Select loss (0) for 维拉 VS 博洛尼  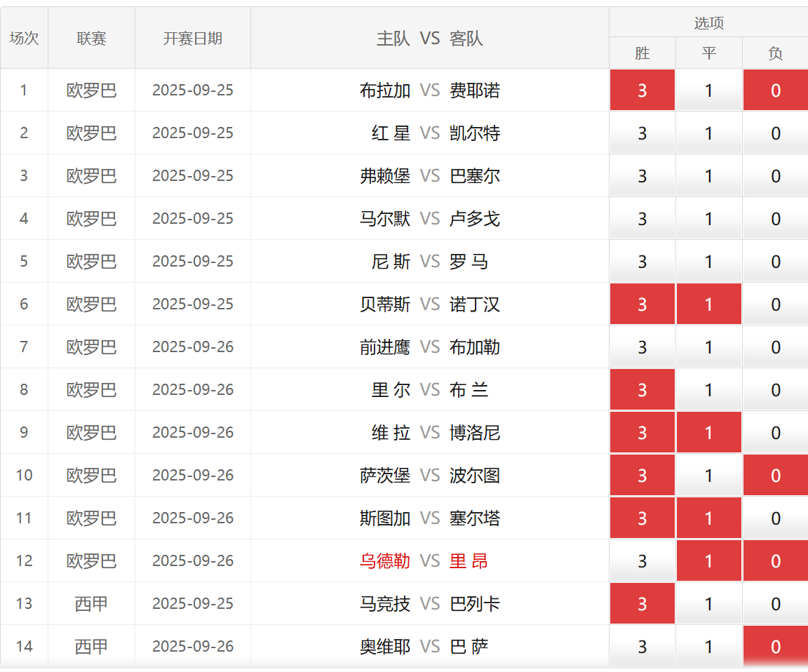[775, 433]
